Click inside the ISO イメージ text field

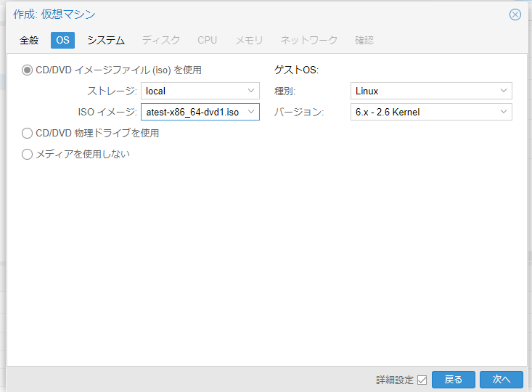coord(192,112)
